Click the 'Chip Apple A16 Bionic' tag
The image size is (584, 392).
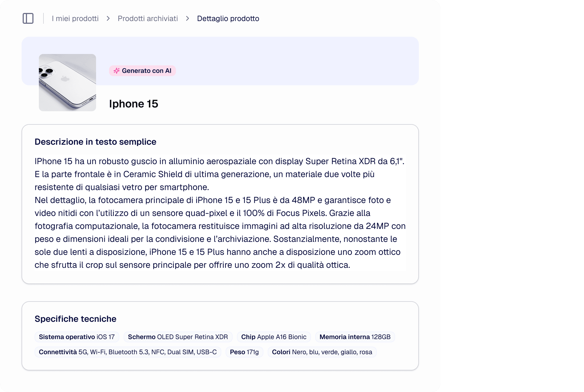(x=274, y=337)
